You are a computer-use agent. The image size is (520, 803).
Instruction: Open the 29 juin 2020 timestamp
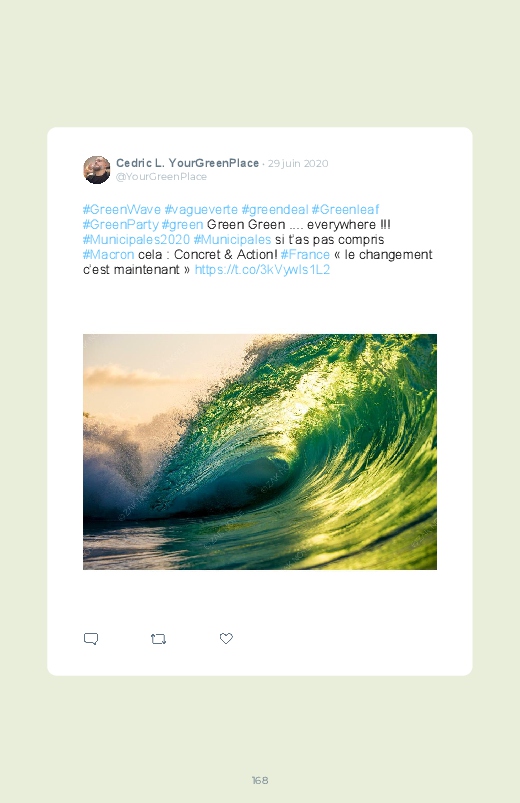click(298, 163)
